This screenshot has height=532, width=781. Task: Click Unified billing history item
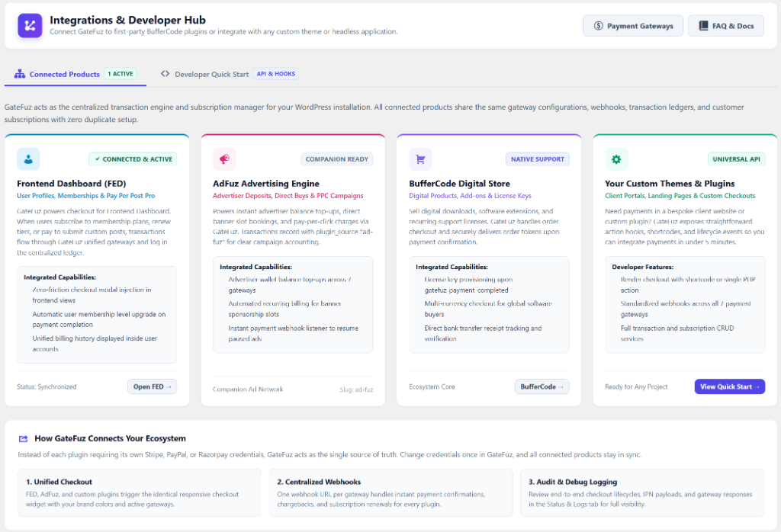tap(95, 344)
